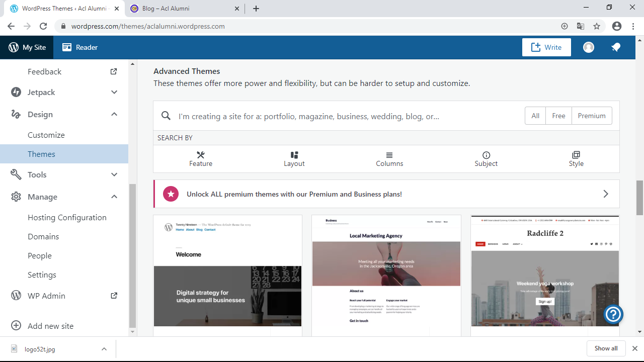Show only Premium themes
The image size is (644, 362).
pyautogui.click(x=592, y=116)
